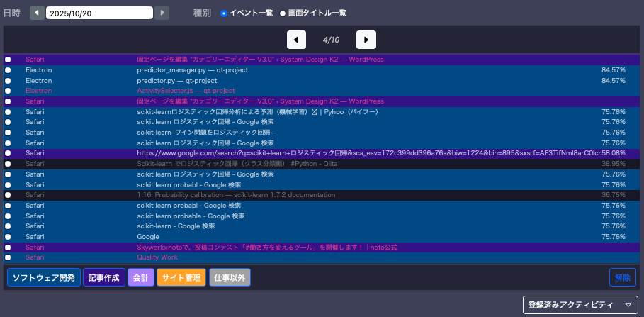Viewport: 644px width, 317px height.
Task: Check the predictor_manager.py row checkbox
Action: (x=8, y=70)
